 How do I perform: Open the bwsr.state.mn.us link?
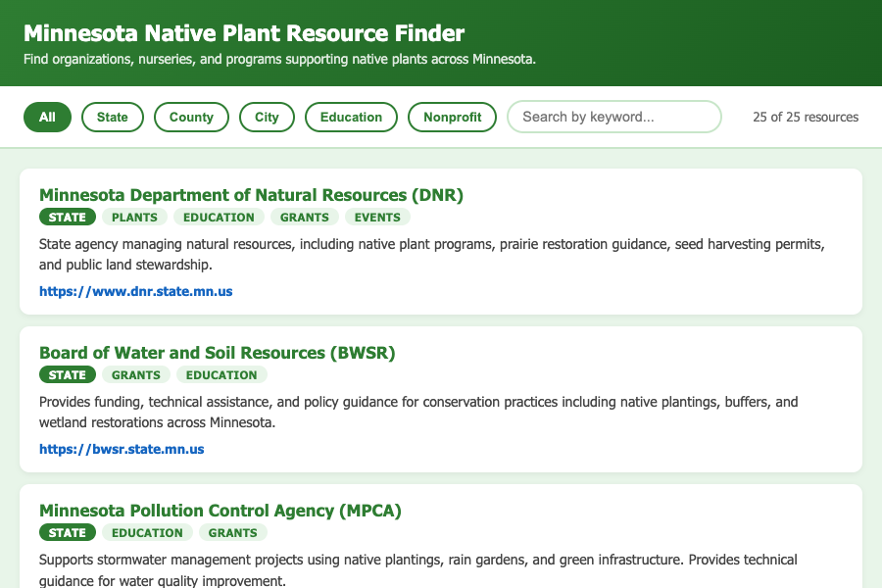(122, 449)
